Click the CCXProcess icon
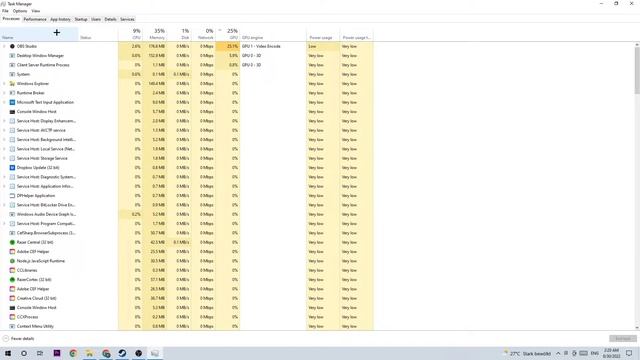The width and height of the screenshot is (640, 360). coord(12,317)
